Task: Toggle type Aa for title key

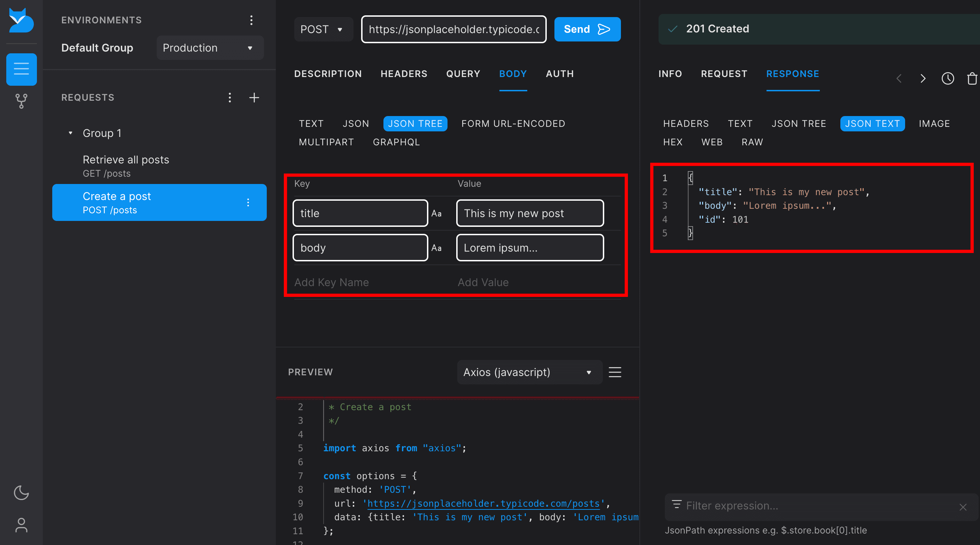Action: click(436, 214)
